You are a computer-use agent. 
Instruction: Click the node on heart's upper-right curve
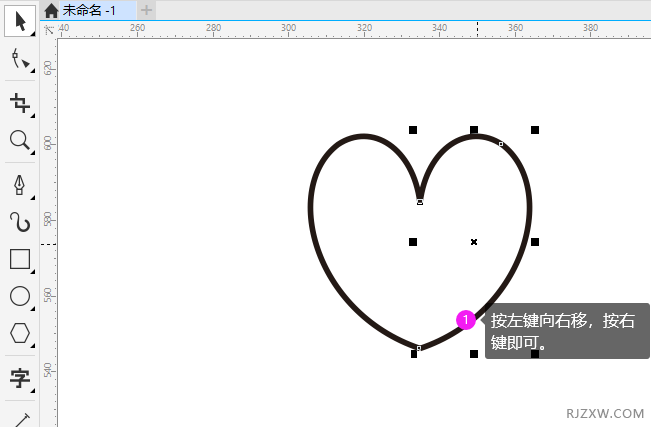501,144
